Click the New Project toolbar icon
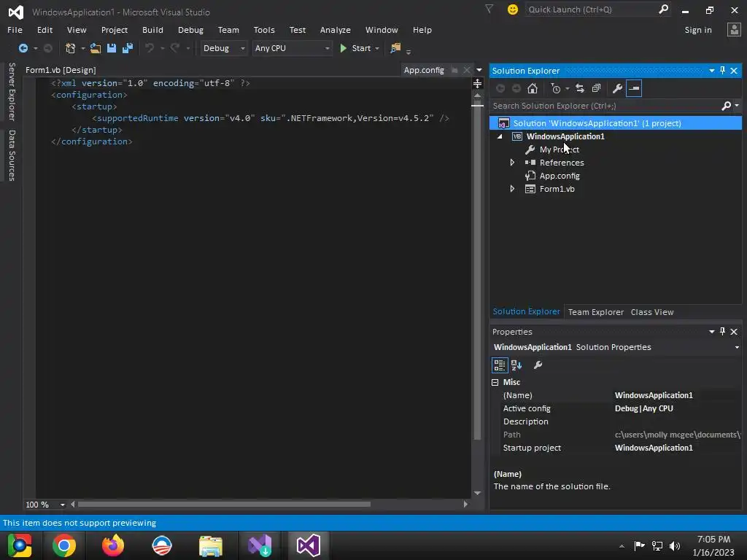747x560 pixels. click(71, 48)
